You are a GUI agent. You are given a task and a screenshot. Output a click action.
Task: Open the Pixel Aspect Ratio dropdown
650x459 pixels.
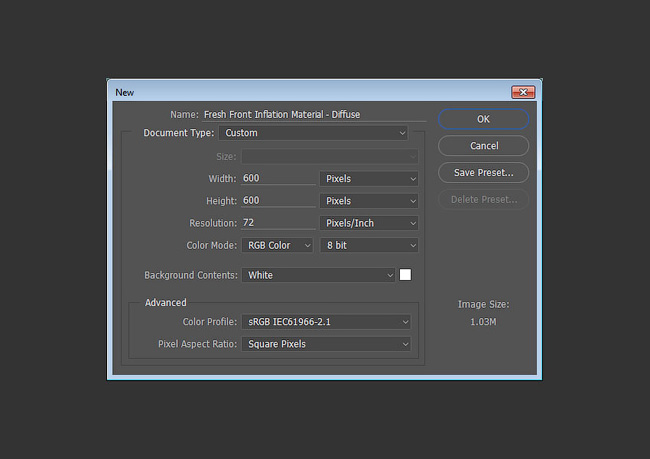(x=326, y=344)
